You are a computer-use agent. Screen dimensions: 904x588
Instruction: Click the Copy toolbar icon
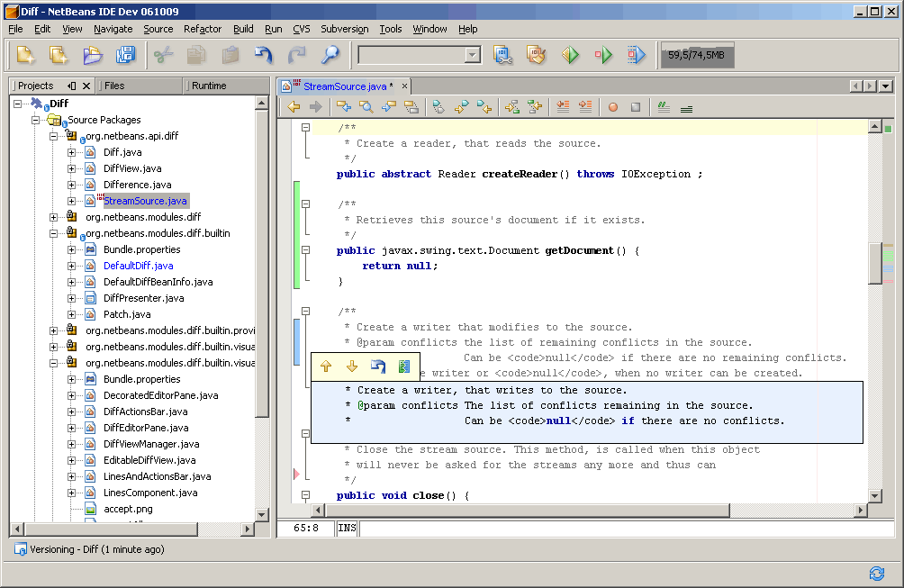pos(196,55)
